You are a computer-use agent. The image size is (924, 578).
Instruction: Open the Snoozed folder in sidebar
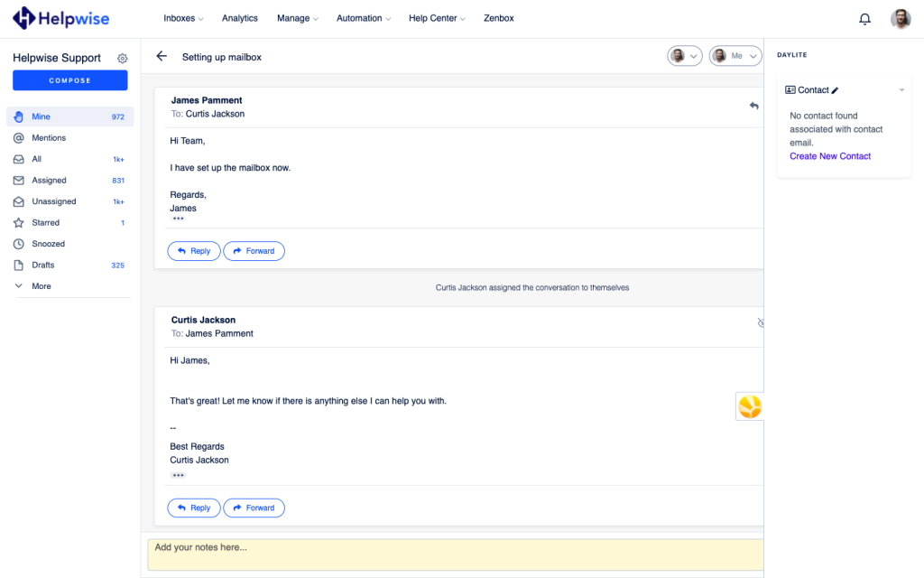pos(48,244)
